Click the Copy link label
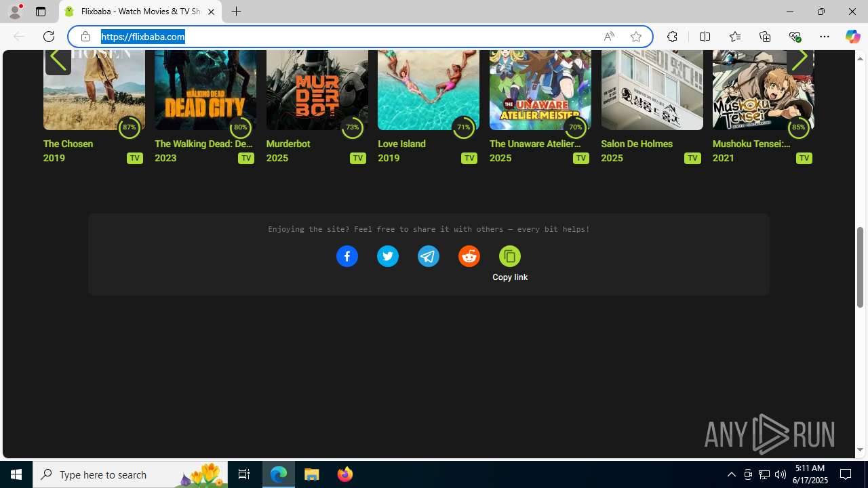The image size is (868, 488). (510, 277)
